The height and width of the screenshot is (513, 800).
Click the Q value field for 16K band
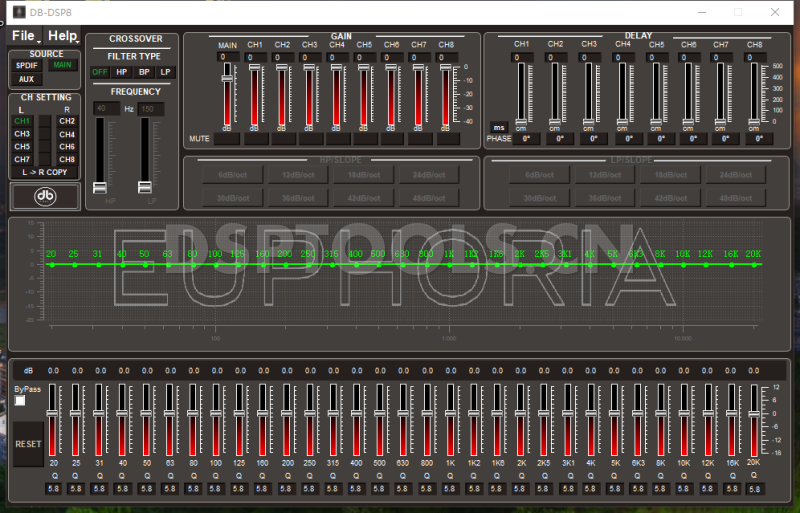(732, 488)
